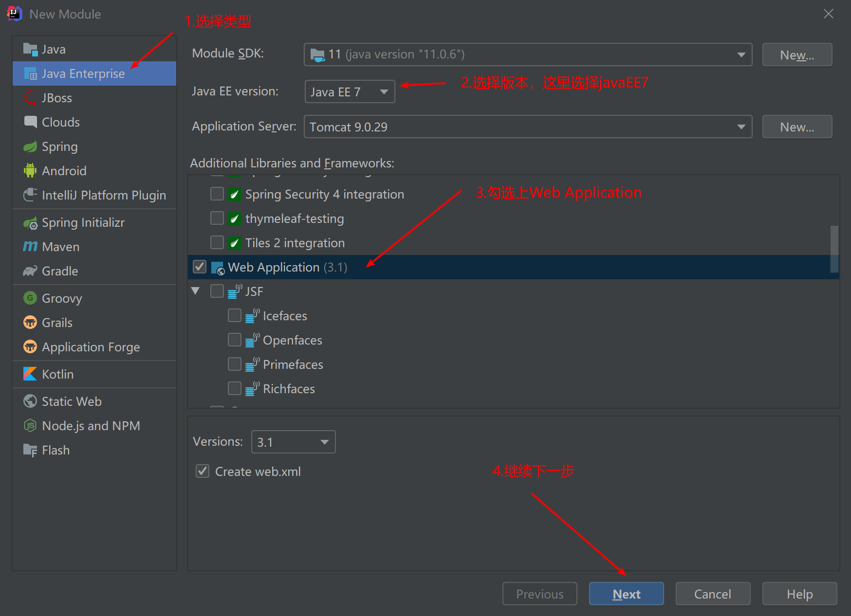Click the thymeleaf-testing icon
The image size is (851, 616).
coord(235,218)
